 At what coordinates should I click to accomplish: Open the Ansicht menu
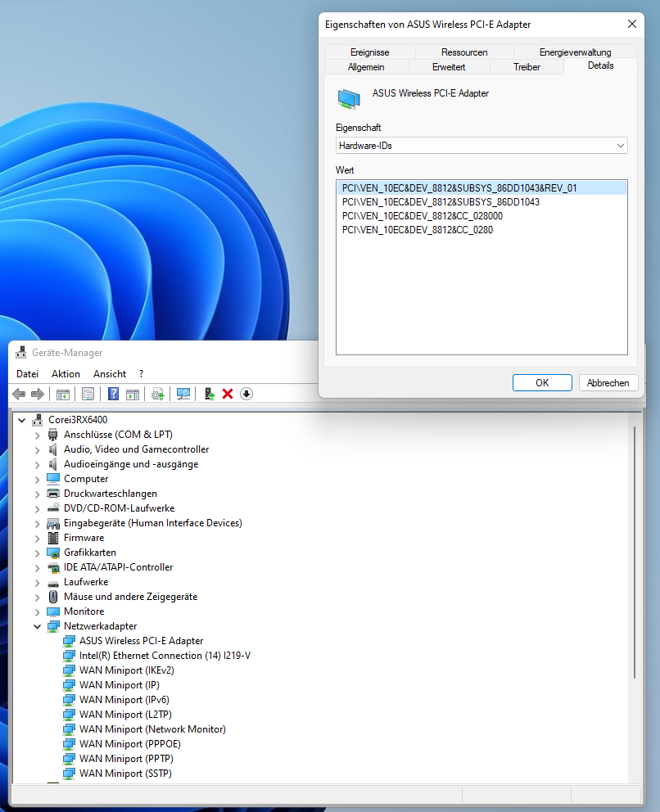pos(109,373)
